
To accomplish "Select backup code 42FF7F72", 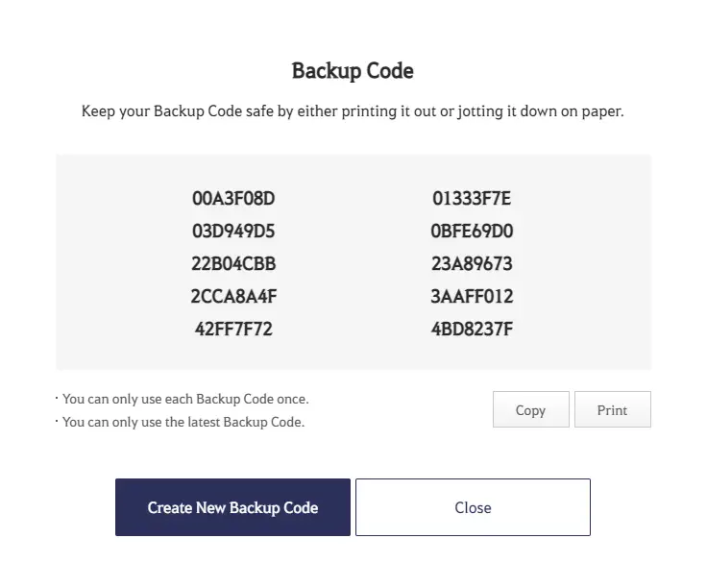I will 233,330.
